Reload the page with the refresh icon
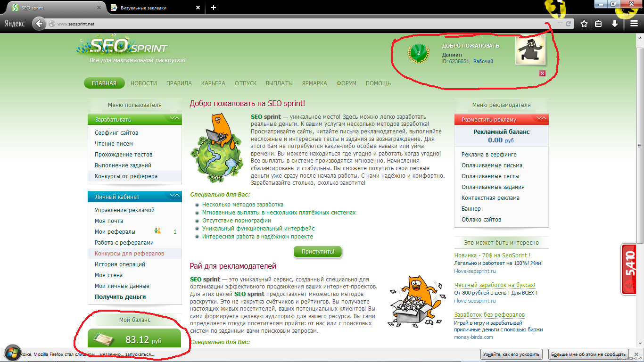644x362 pixels. point(569,24)
